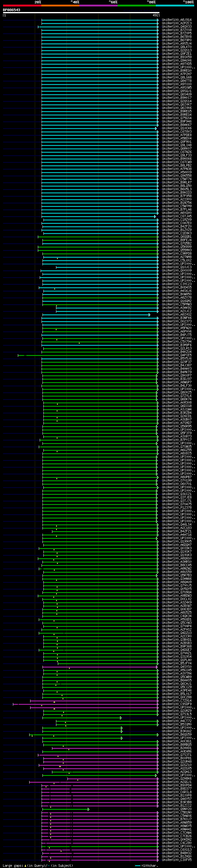Image resolution: width=197 pixels, height=868 pixels.
Task: Select hit label UniRef100_A3Z4K9
Action: click(x=176, y=603)
